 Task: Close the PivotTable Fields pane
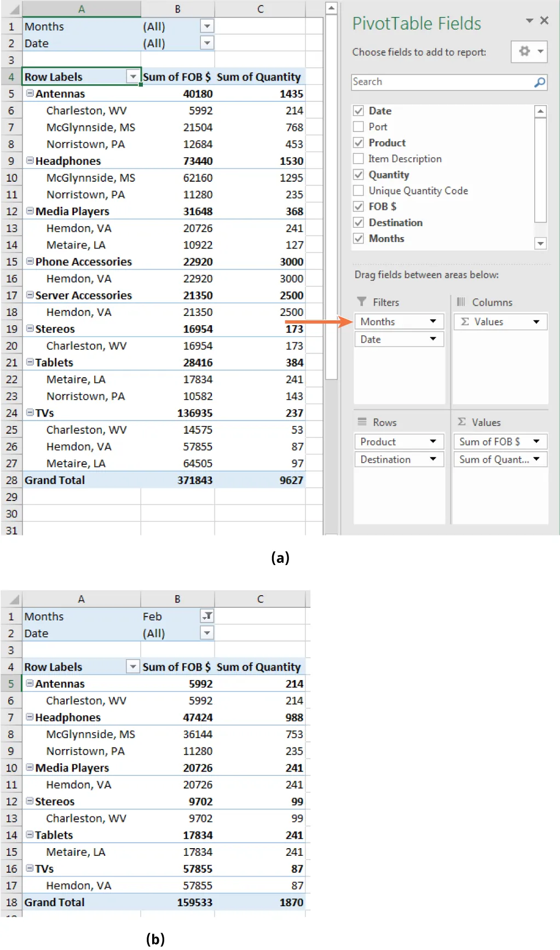coord(544,21)
